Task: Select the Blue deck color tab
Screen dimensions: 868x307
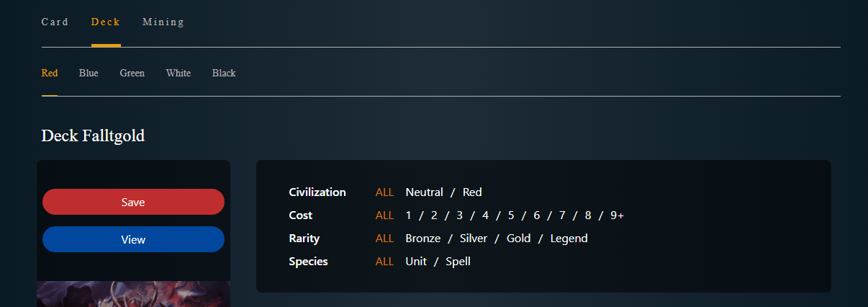Action: tap(89, 73)
